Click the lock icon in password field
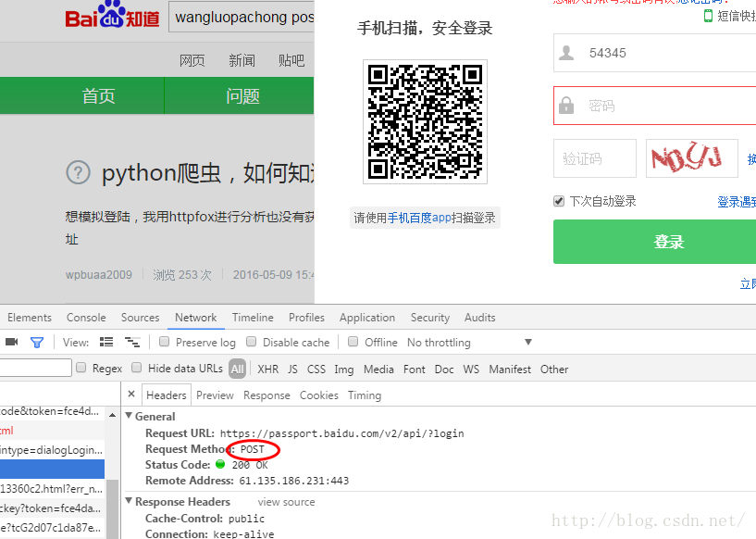The width and height of the screenshot is (756, 539). [x=566, y=106]
